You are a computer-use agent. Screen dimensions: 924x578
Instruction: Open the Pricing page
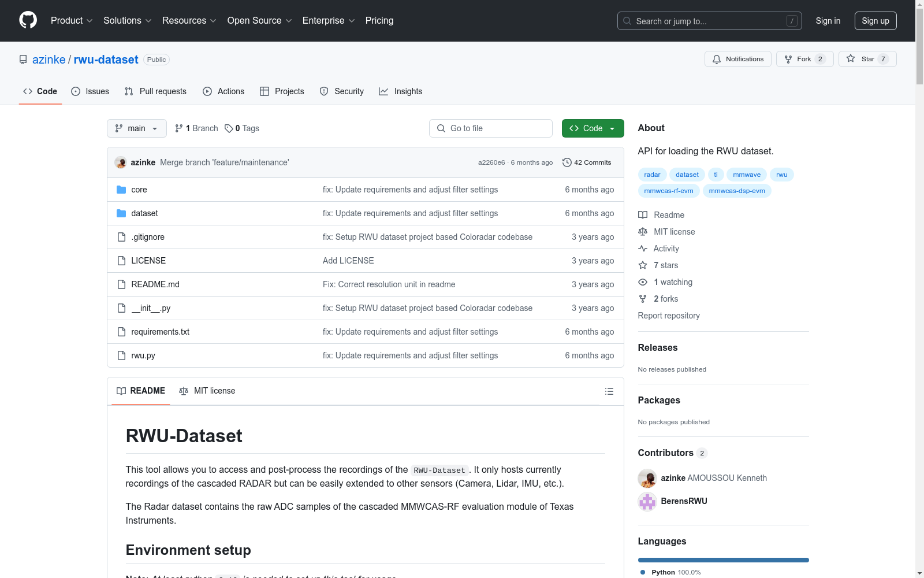tap(379, 21)
